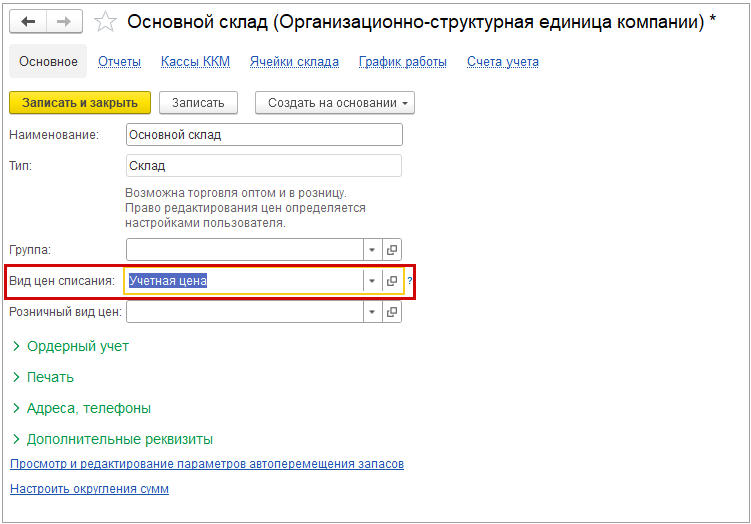The image size is (751, 524).
Task: Open the Группа dropdown list
Action: click(372, 250)
